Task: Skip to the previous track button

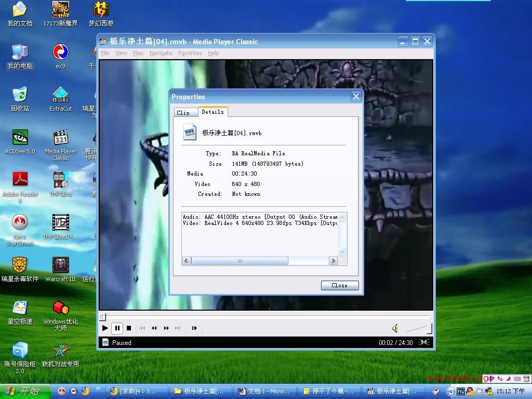Action: 142,328
